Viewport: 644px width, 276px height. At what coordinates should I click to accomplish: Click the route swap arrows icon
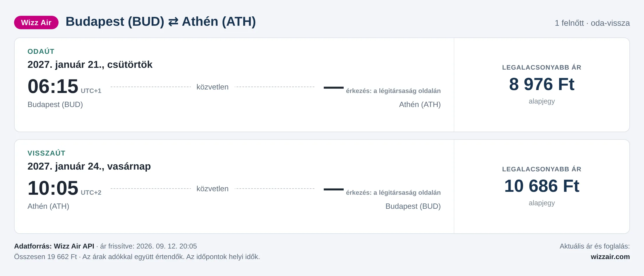(173, 22)
